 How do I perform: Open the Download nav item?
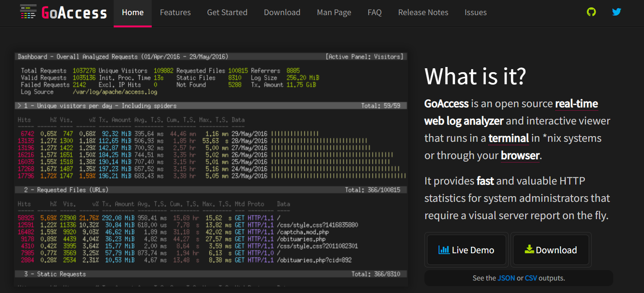[282, 13]
